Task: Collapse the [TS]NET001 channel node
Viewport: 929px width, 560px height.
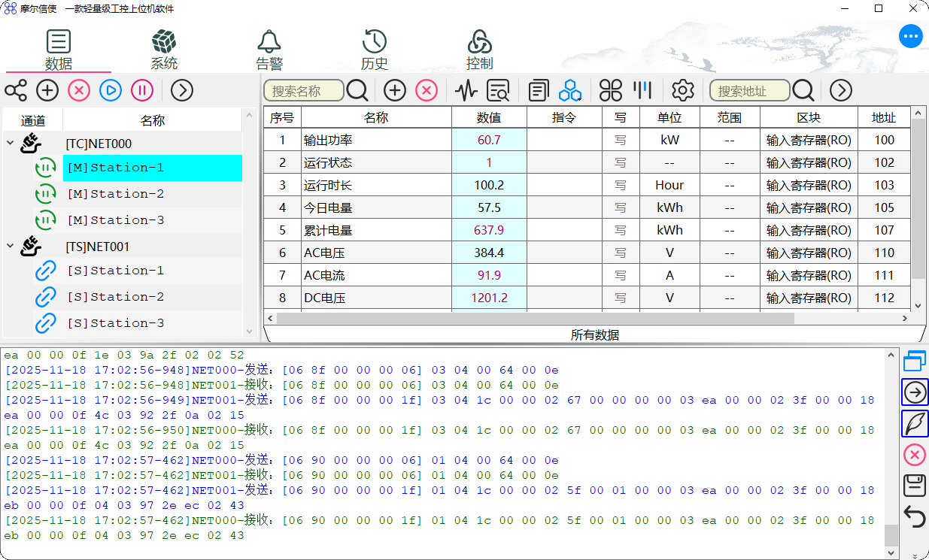Action: tap(9, 246)
